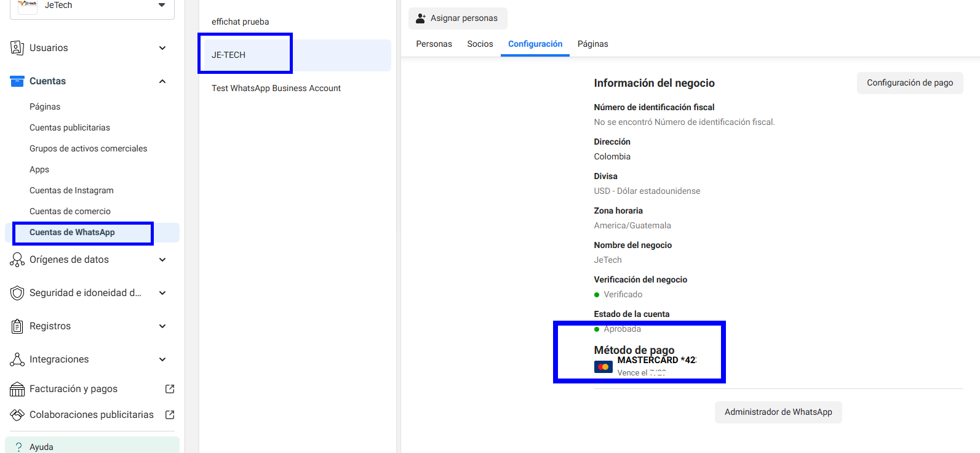Go to Cuentas publicitarias
Image resolution: width=980 pixels, height=453 pixels.
pos(70,127)
